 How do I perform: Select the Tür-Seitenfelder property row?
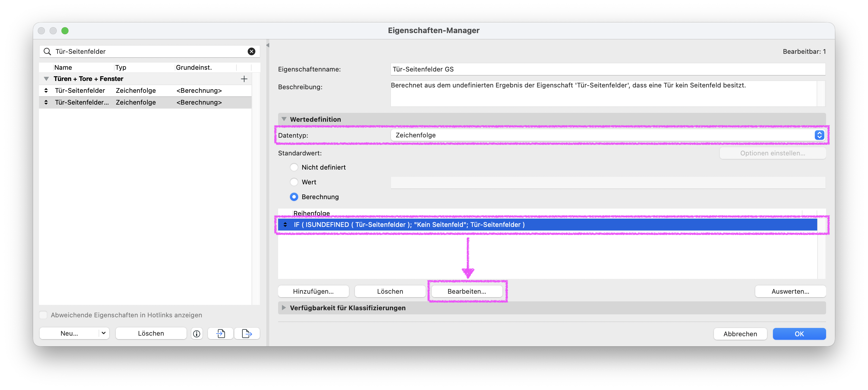145,90
